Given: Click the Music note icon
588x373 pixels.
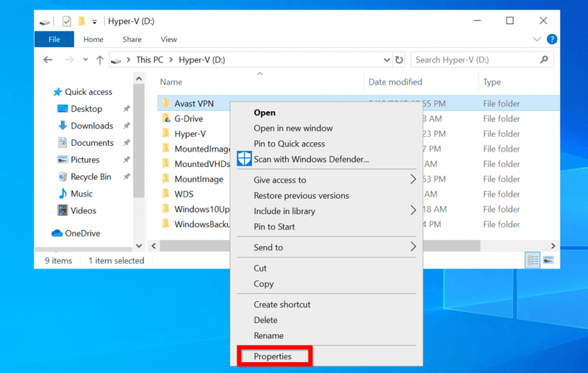Looking at the screenshot, I should click(x=62, y=193).
